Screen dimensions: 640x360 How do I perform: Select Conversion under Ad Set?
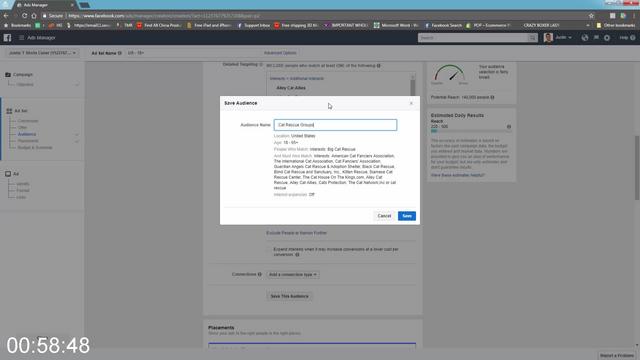tap(28, 121)
